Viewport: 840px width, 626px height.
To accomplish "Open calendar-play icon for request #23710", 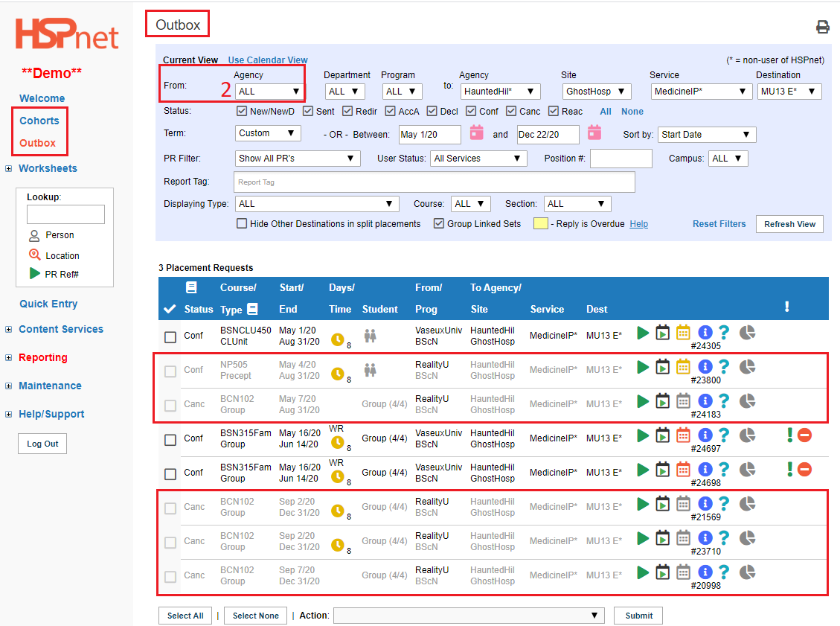I will pos(663,539).
